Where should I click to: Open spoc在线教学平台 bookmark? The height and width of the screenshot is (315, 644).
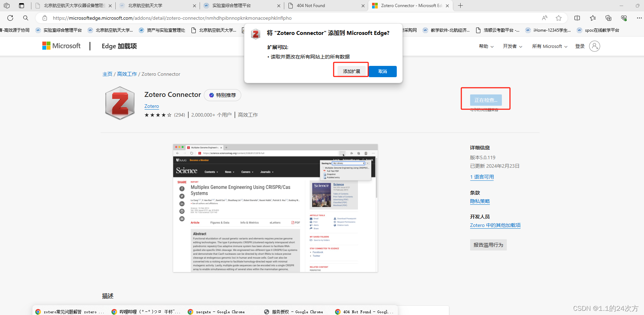598,30
